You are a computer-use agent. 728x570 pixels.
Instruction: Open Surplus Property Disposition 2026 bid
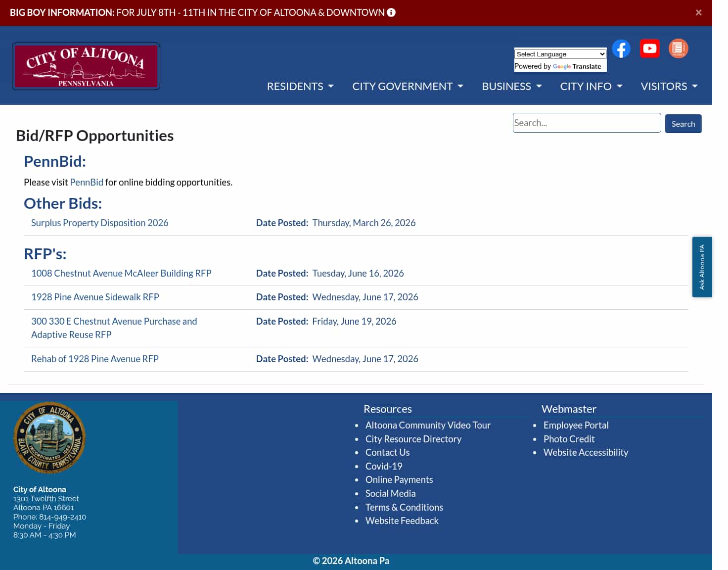click(100, 223)
